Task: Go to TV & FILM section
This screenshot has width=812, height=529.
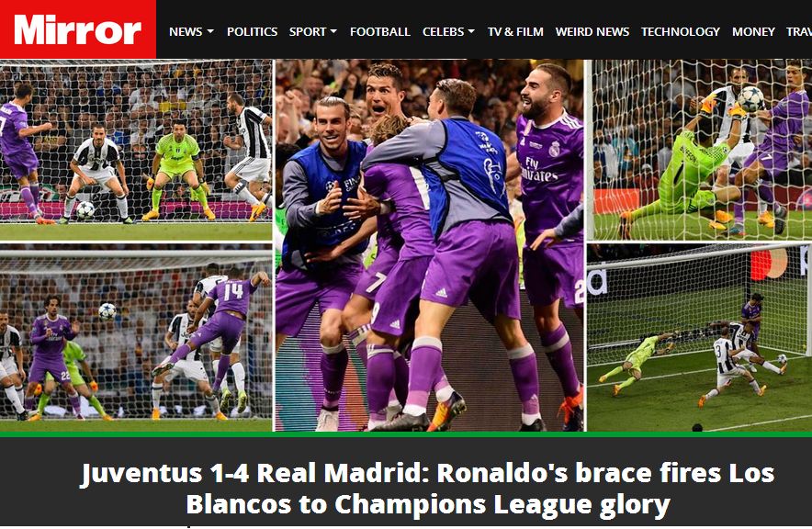Action: 515,31
